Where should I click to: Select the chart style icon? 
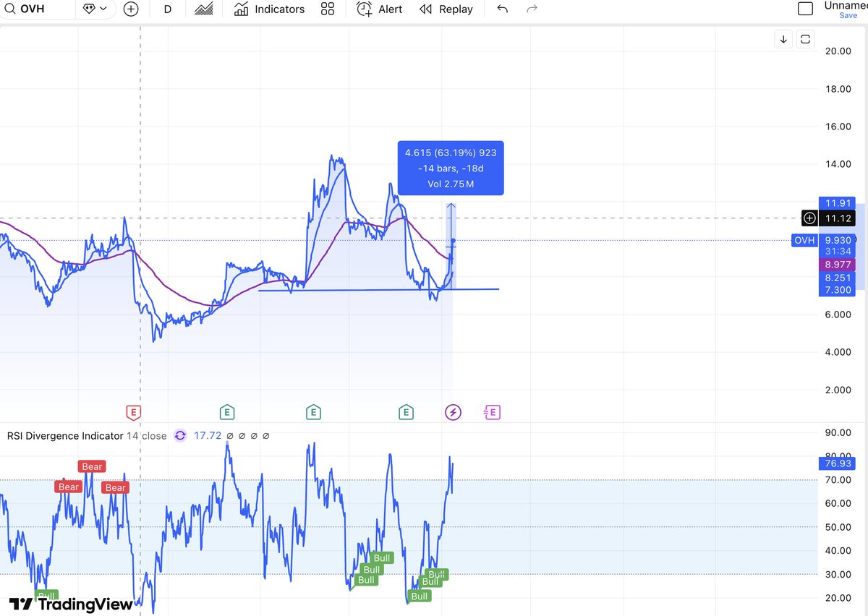[203, 9]
